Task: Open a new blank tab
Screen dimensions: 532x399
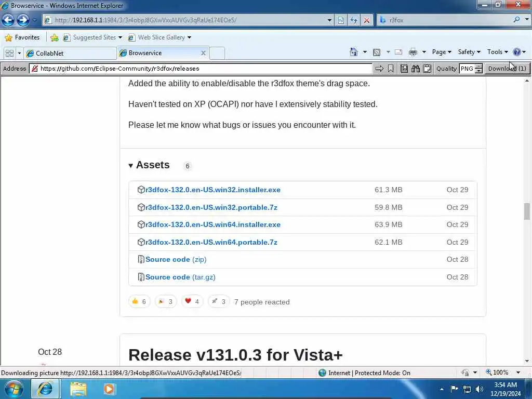Action: 217,54
